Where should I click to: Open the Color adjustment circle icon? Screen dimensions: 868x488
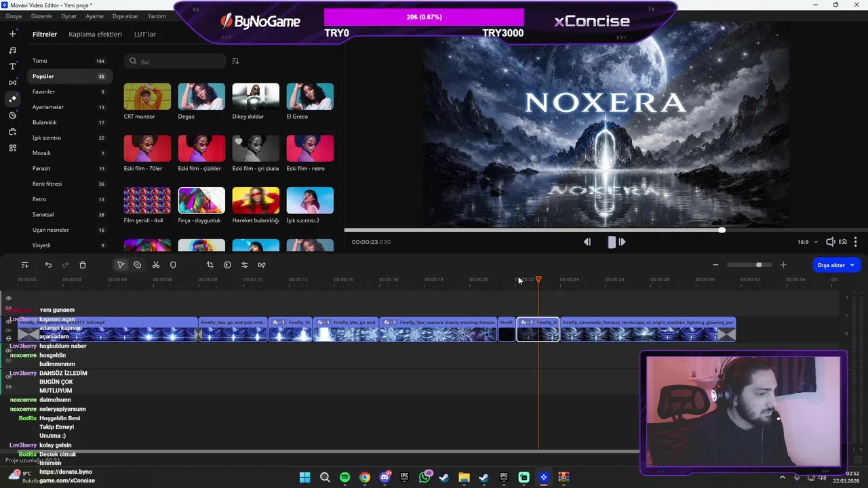(227, 265)
